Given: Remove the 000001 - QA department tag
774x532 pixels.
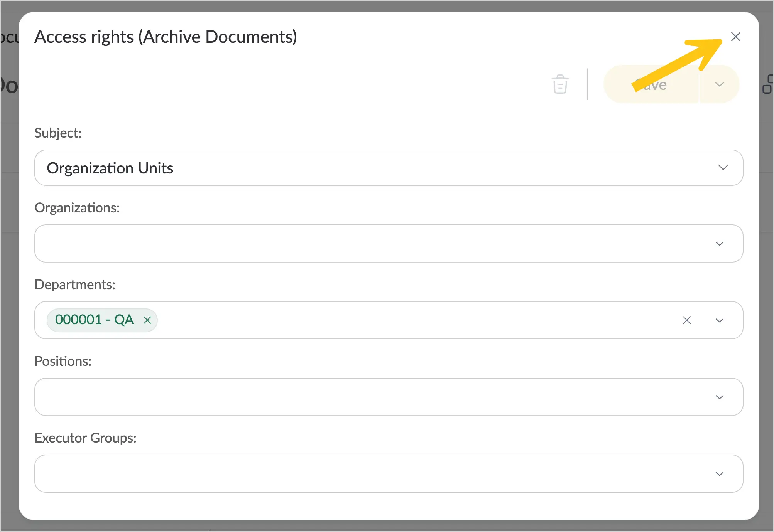Looking at the screenshot, I should point(147,320).
